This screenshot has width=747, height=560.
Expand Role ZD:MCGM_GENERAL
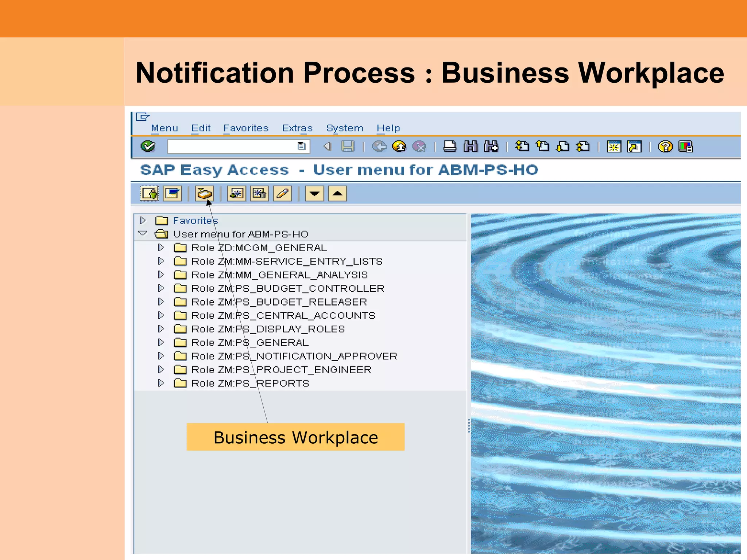tap(160, 248)
